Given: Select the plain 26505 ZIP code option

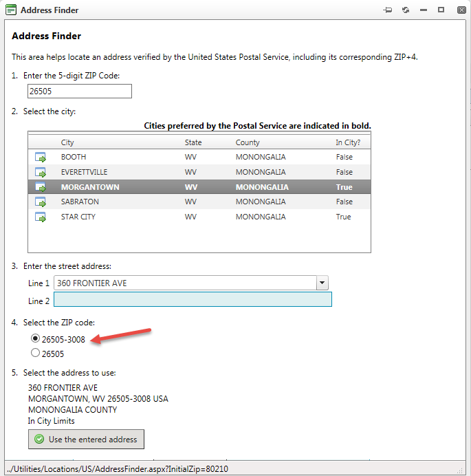Looking at the screenshot, I should click(x=36, y=354).
